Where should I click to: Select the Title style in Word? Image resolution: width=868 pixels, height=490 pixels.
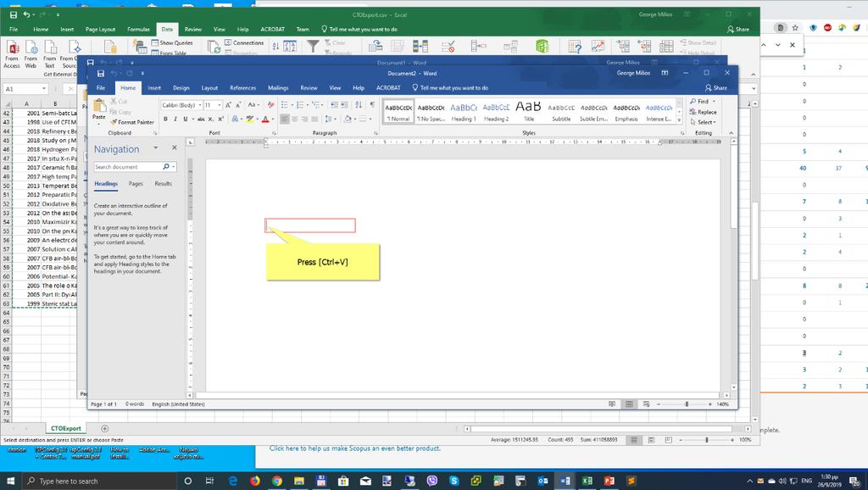(529, 111)
